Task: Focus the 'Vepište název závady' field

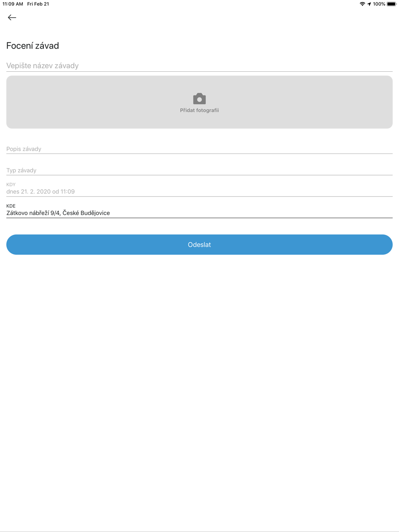Action: pyautogui.click(x=199, y=66)
